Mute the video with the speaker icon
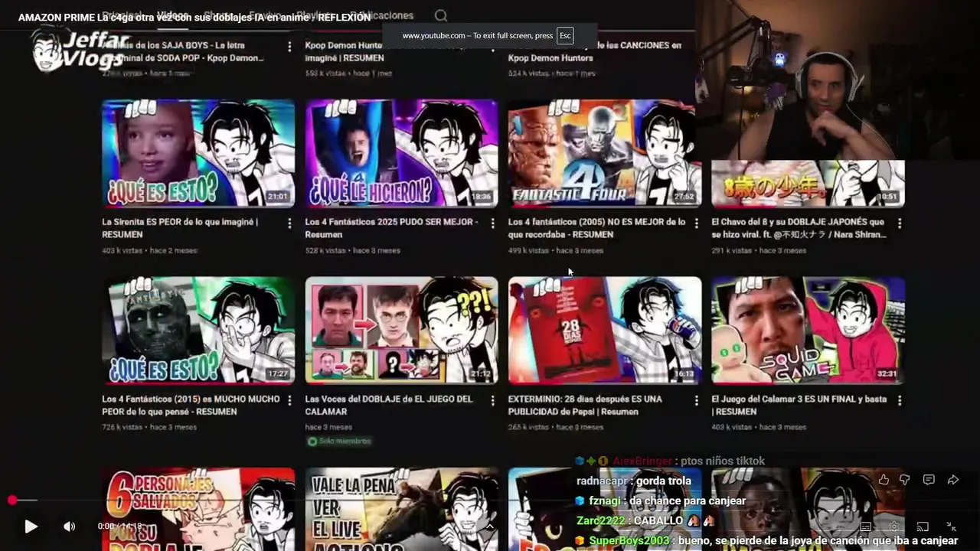The height and width of the screenshot is (551, 980). pyautogui.click(x=69, y=527)
